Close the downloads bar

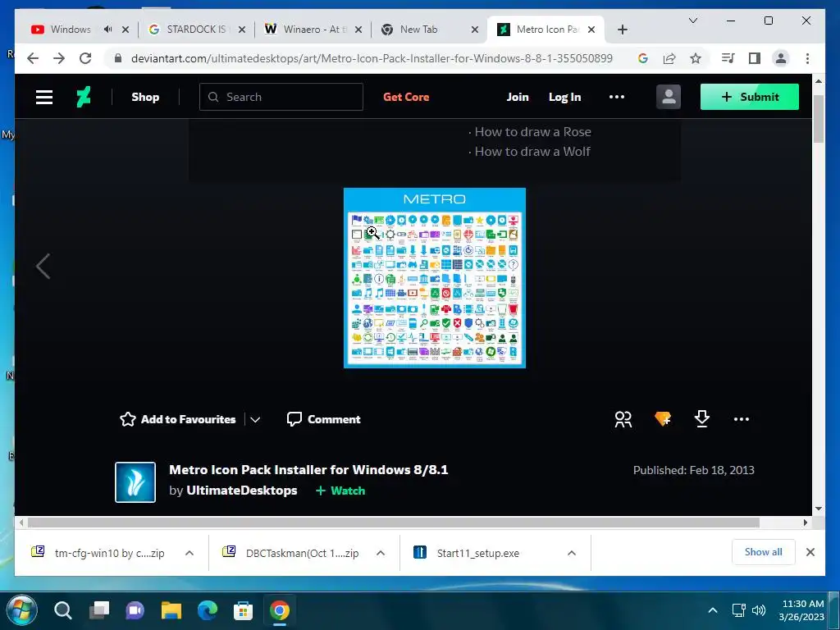(x=810, y=552)
